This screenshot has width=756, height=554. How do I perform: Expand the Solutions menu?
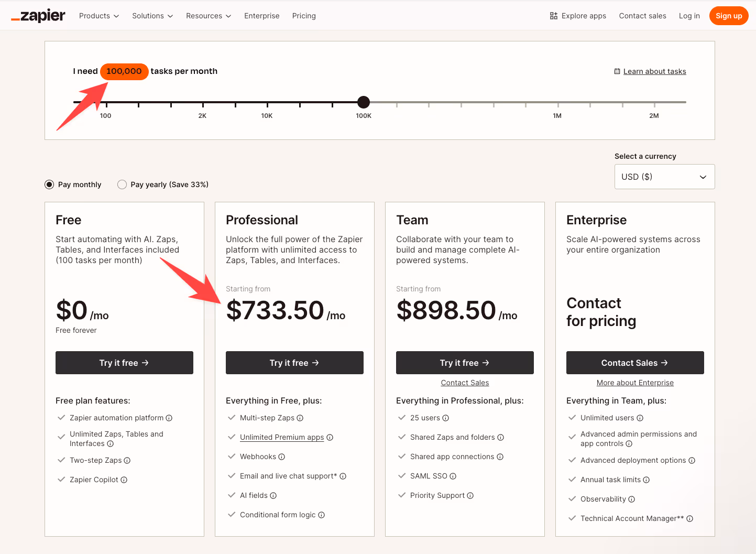click(152, 16)
